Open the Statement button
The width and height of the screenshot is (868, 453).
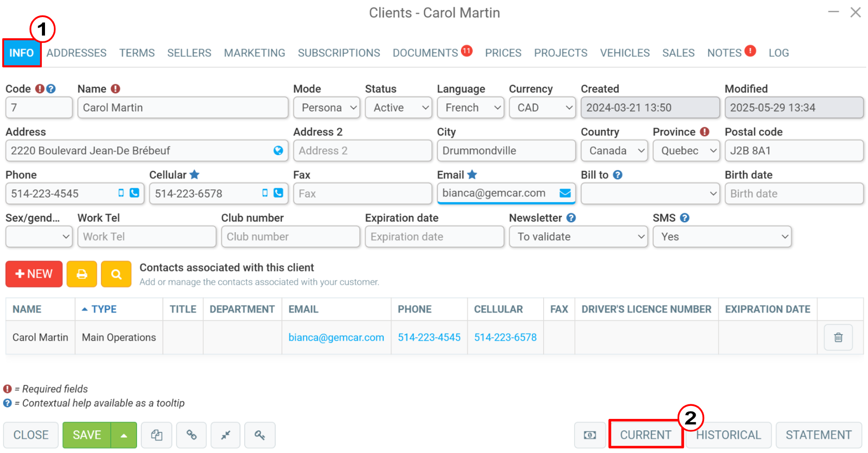(x=818, y=435)
